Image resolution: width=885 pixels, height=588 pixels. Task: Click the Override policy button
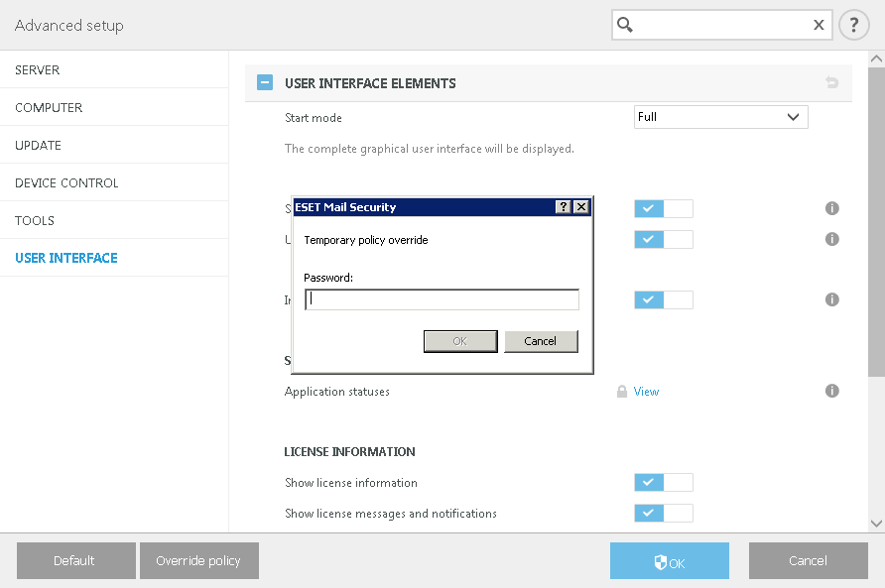tap(198, 560)
